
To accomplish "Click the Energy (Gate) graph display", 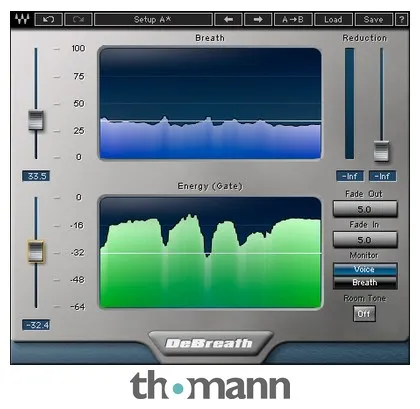I will (210, 252).
